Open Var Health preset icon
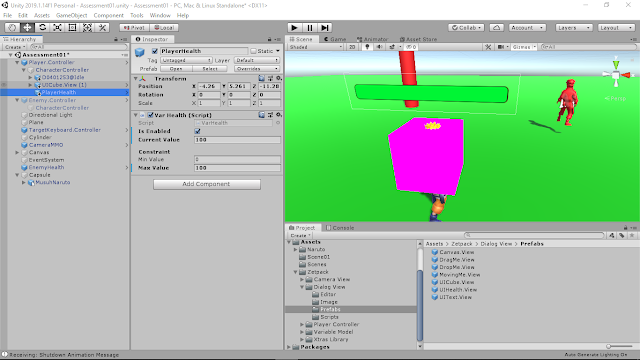Screen dimensions: 640x360 click(270, 115)
